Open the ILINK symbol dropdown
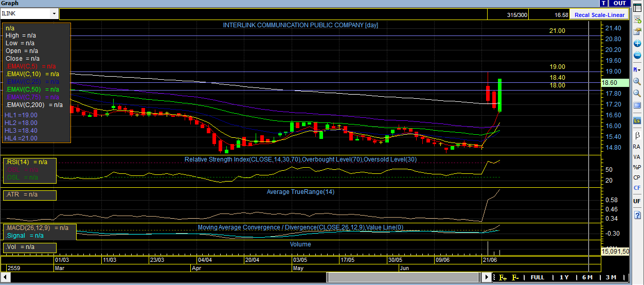644x285 pixels. coord(54,14)
